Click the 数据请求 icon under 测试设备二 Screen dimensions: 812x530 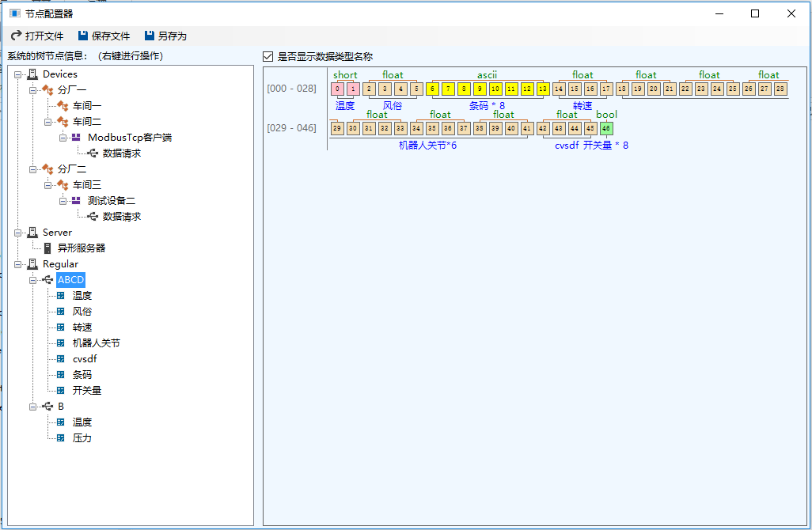(x=93, y=216)
